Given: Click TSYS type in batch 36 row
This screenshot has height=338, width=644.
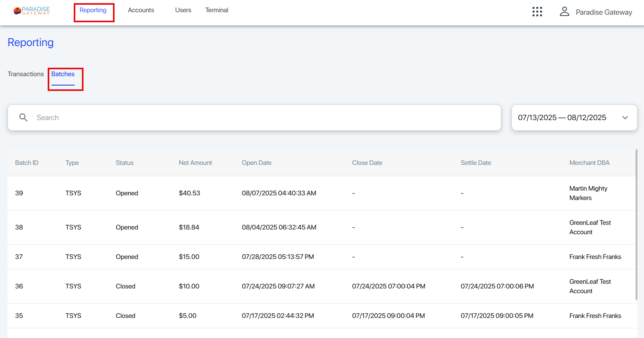Looking at the screenshot, I should point(73,286).
